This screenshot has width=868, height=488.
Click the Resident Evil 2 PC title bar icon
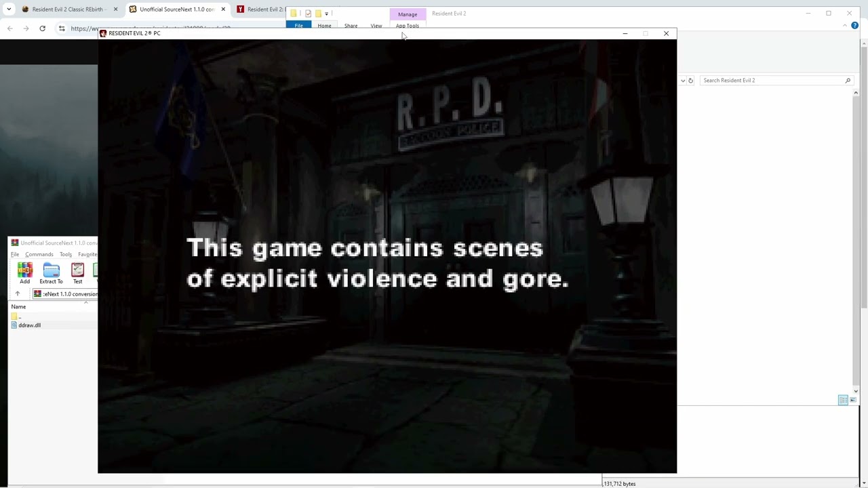pyautogui.click(x=103, y=33)
